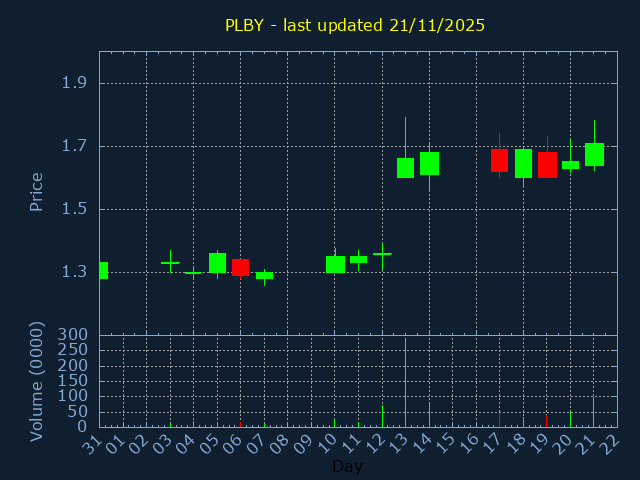Click the chart title PLBY last updated 21/11/2025
This screenshot has height=480, width=640.
pyautogui.click(x=355, y=25)
